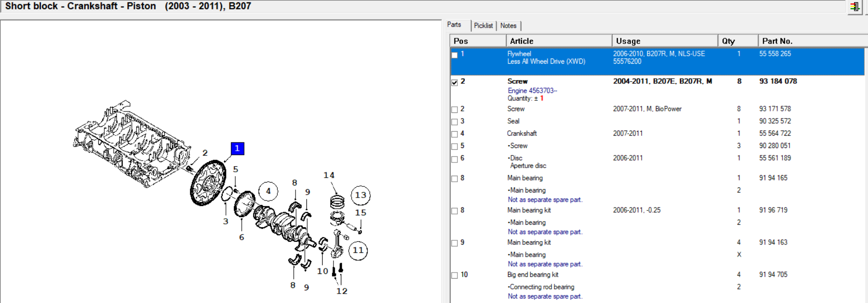Viewport: 868px width, 303px height.
Task: Uncheck the Screw 93 184 078 checkbox
Action: pos(455,82)
